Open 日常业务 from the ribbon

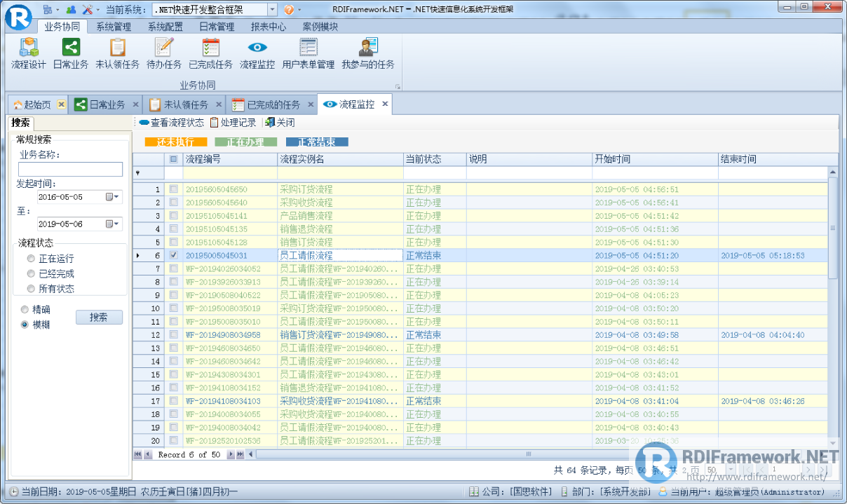click(71, 54)
